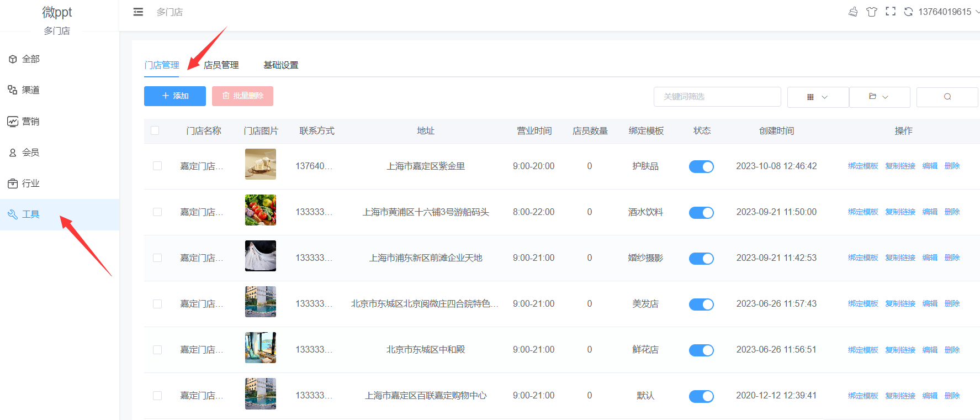Open the 会员 sidebar item

coord(60,153)
